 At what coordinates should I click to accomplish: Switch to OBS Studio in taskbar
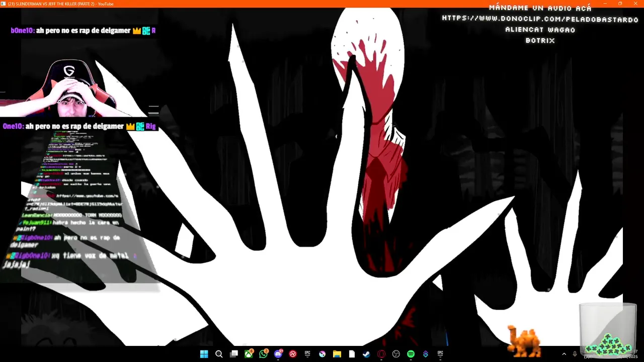pos(396,354)
